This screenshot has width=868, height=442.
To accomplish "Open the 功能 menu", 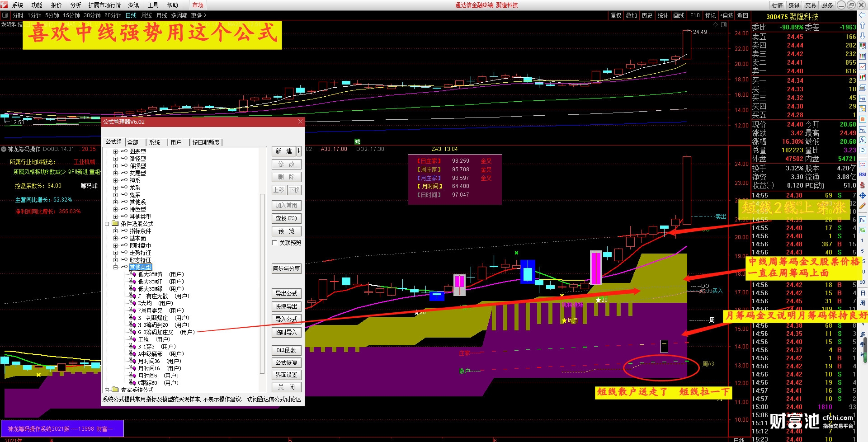I will pyautogui.click(x=37, y=5).
